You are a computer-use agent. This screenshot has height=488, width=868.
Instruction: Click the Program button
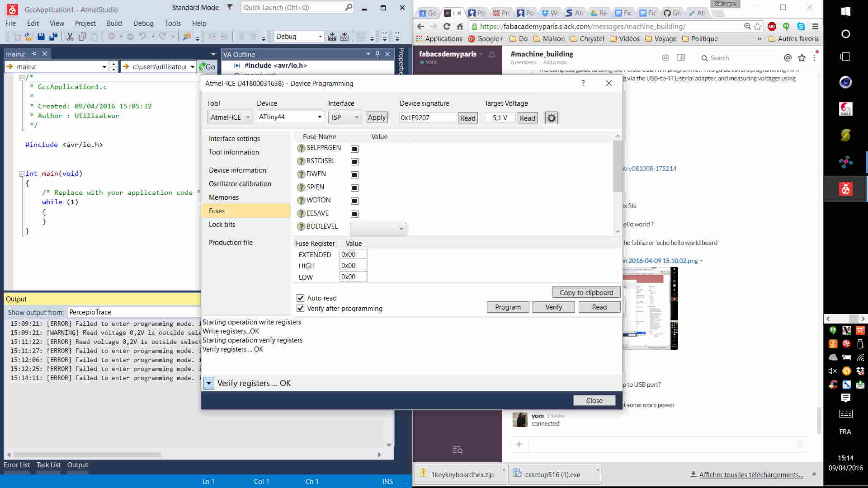pyautogui.click(x=508, y=307)
